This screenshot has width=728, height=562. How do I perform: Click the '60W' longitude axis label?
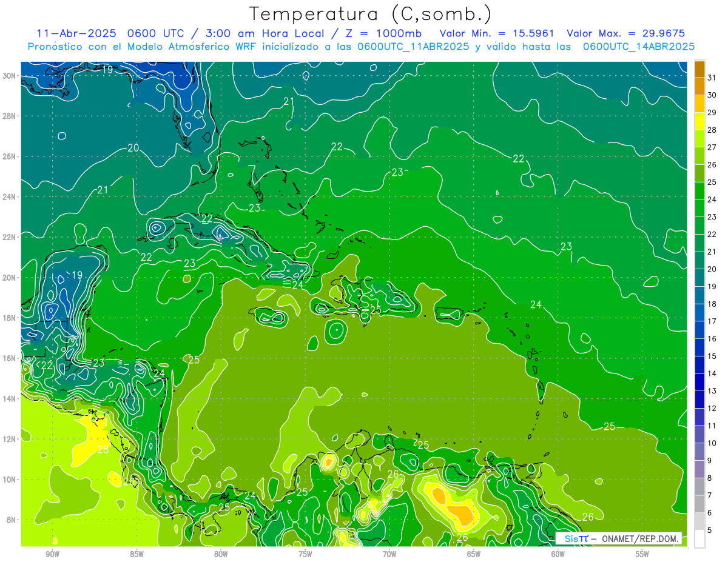click(x=558, y=554)
